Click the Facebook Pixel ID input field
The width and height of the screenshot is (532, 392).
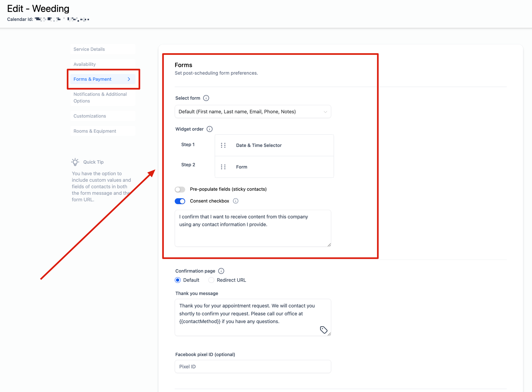tap(253, 366)
